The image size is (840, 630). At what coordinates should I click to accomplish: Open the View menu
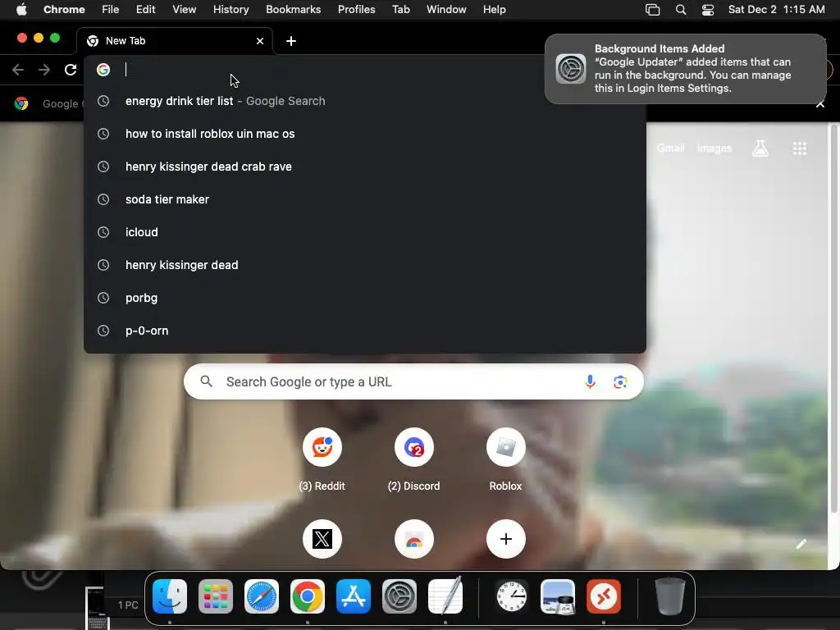coord(185,10)
